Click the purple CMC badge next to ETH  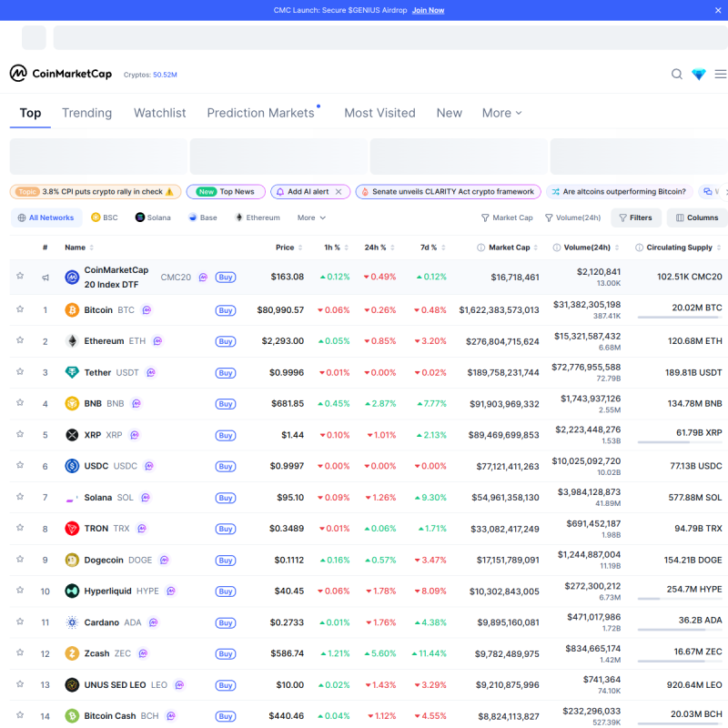(157, 341)
